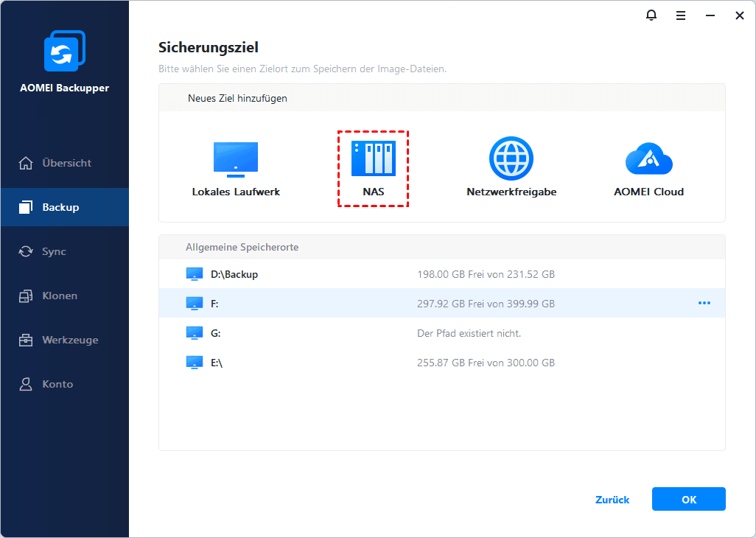Click the '297.92 GB Frei von 399.99 GB' text
Viewport: 756px width, 538px height.
[486, 304]
